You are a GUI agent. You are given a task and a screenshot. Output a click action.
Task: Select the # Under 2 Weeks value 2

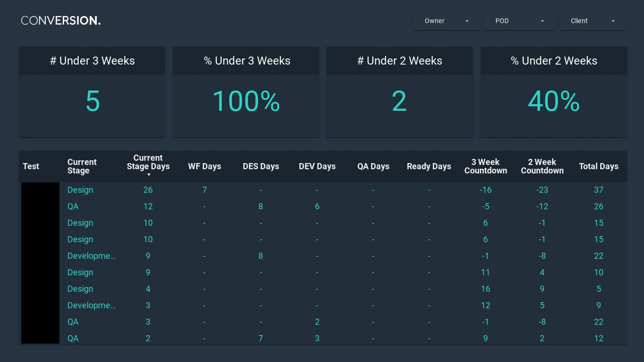[x=399, y=101]
